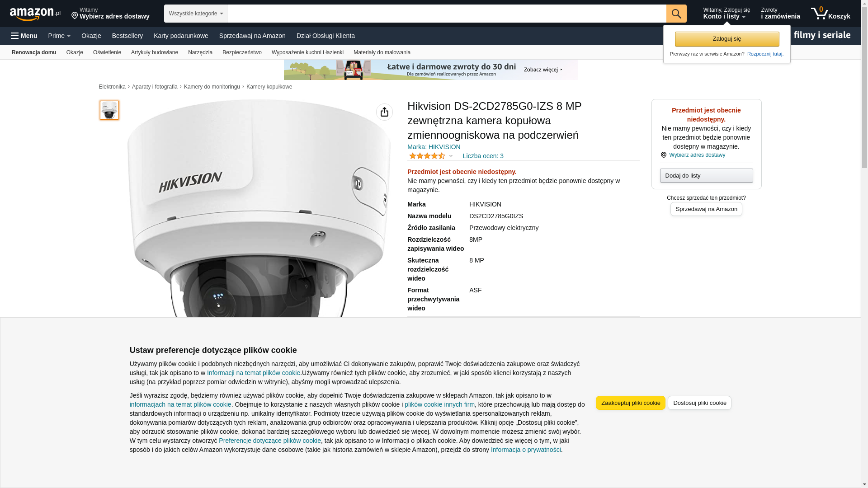Open the Konto i listy dropdown
The width and height of the screenshot is (868, 488).
tap(726, 14)
